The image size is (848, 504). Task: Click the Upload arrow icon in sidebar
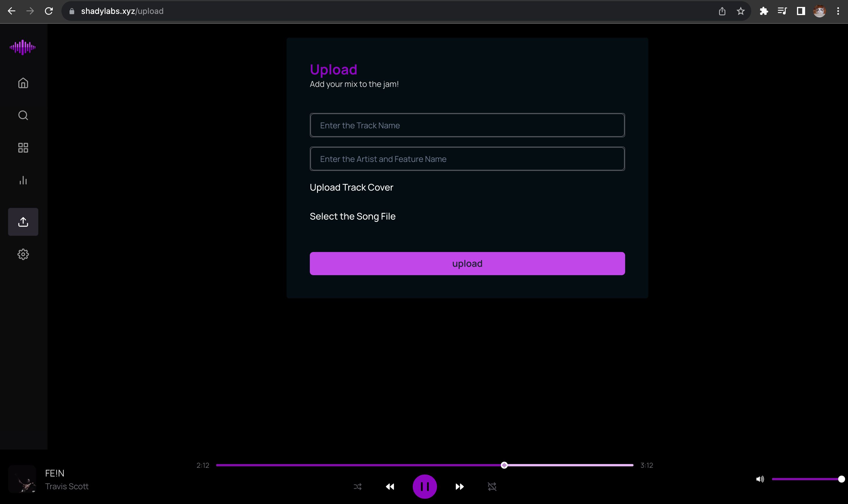[x=23, y=222]
